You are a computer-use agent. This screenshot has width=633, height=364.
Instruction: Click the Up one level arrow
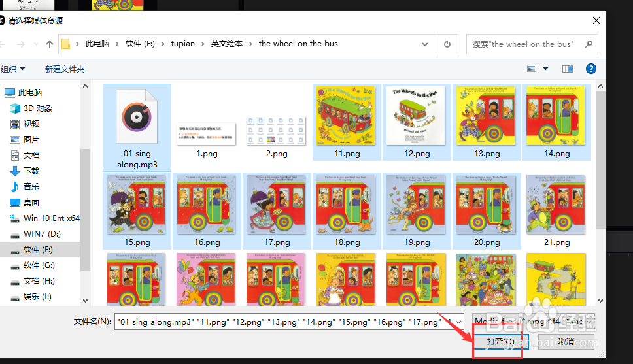coord(50,44)
